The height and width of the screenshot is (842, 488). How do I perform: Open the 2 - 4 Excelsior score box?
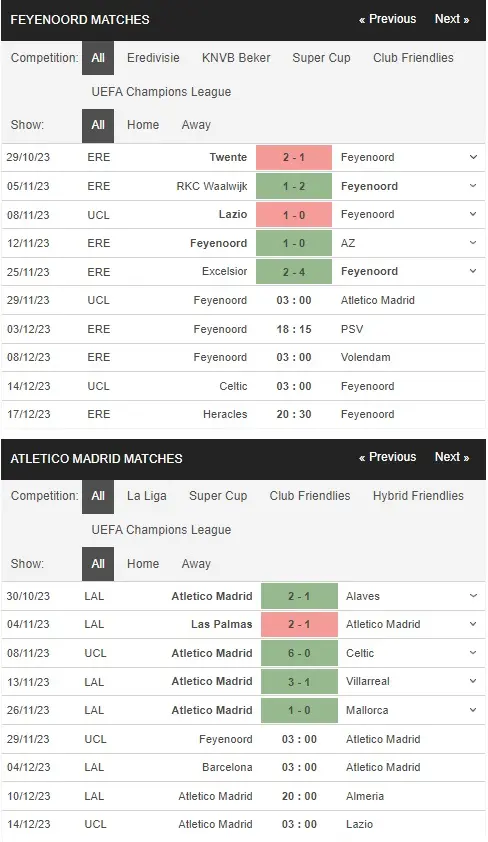point(294,272)
